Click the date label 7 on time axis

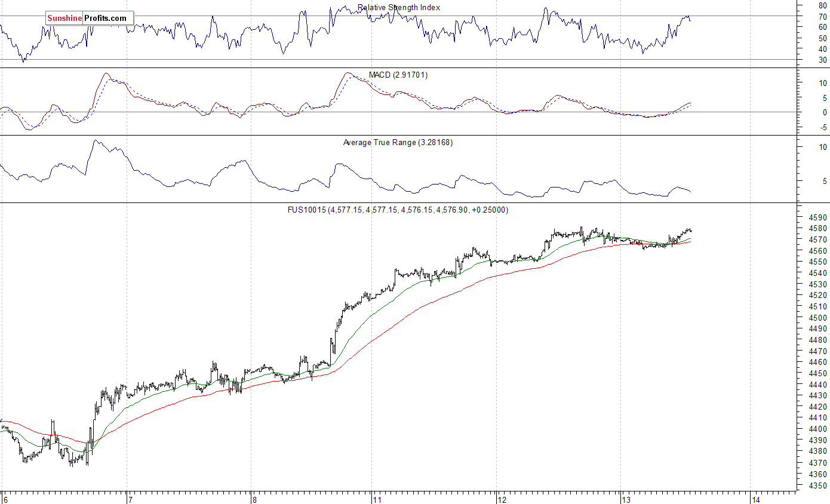(130, 499)
